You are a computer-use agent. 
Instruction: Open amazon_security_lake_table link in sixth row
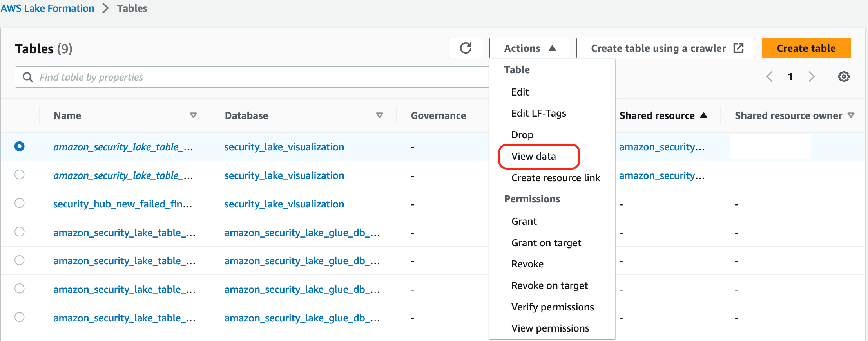124,289
